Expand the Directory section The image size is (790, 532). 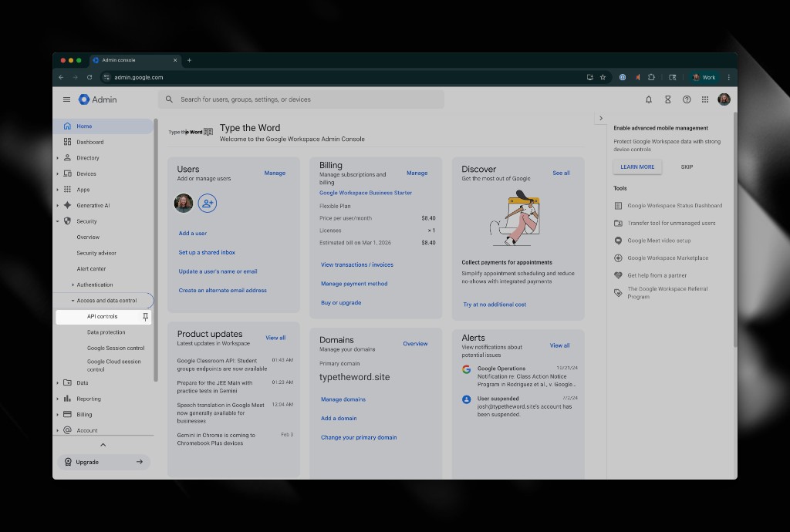click(x=57, y=158)
